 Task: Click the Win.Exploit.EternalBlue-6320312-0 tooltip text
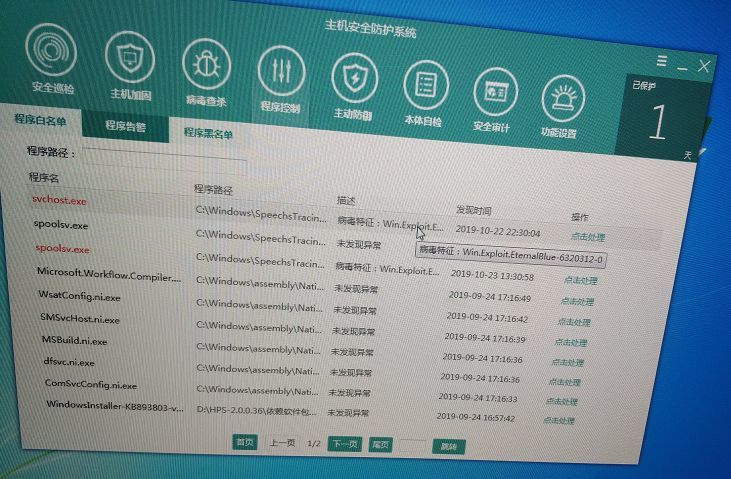pos(511,255)
